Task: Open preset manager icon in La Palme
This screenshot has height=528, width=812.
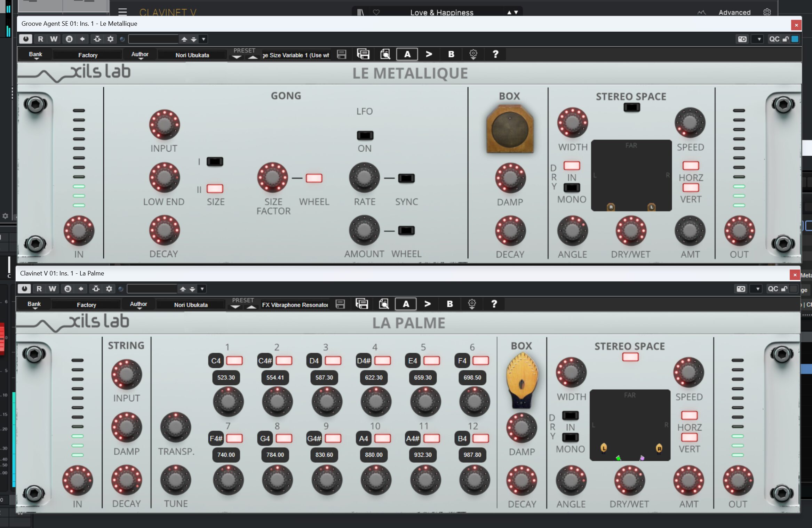Action: pos(361,304)
